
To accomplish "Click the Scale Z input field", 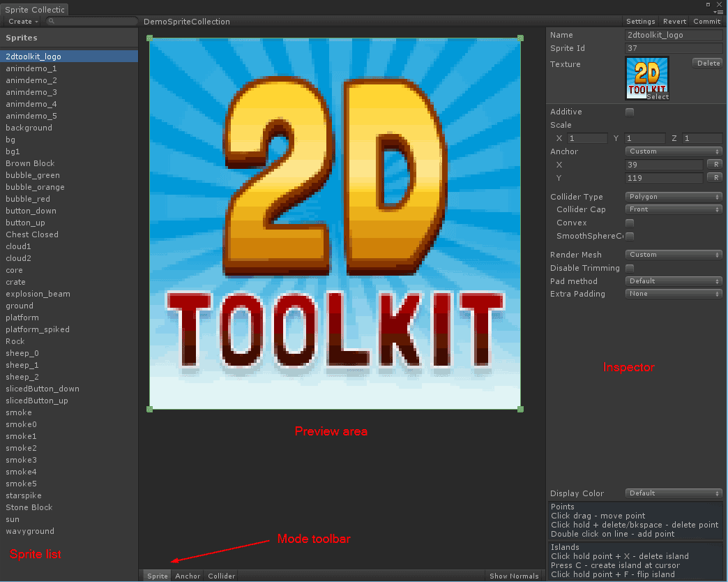I will (x=702, y=138).
